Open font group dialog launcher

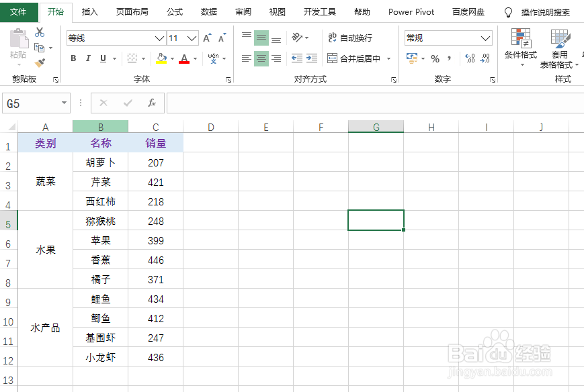tap(228, 80)
